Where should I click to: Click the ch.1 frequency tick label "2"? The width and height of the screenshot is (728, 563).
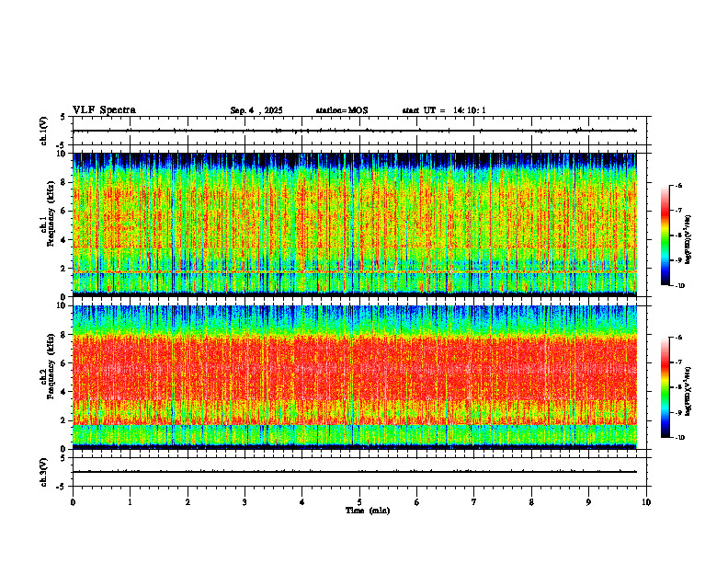(x=64, y=269)
